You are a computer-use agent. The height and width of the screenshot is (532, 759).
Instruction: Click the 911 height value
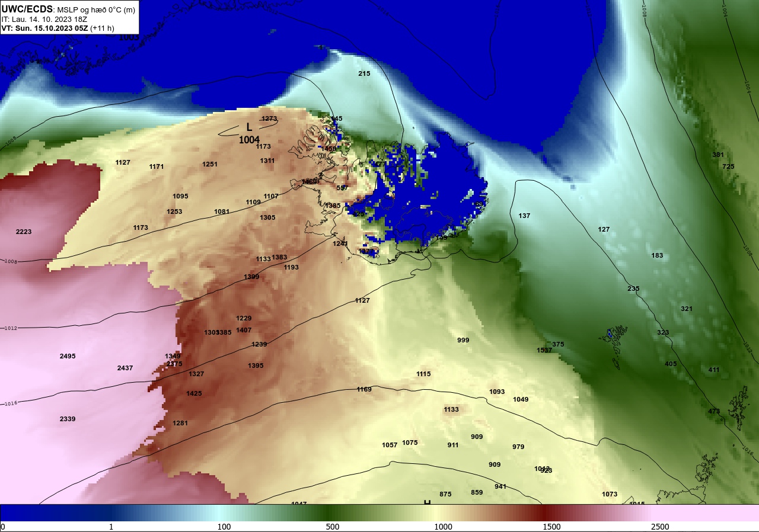tap(453, 445)
